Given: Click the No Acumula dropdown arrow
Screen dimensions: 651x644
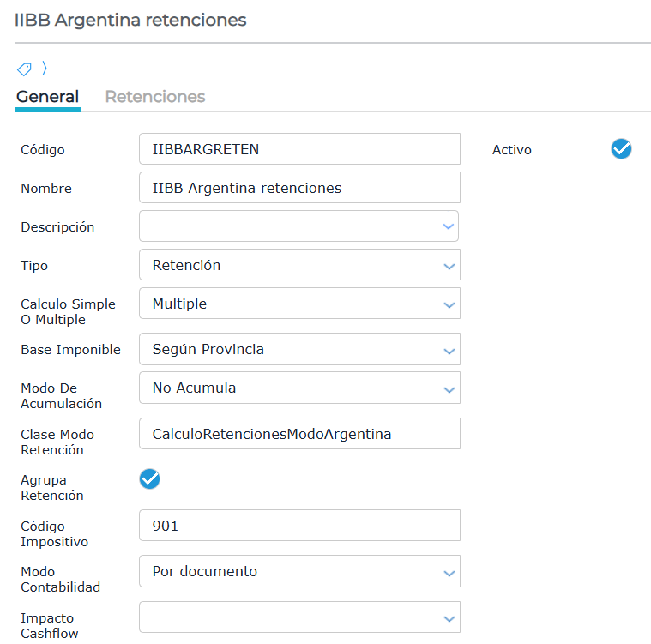Looking at the screenshot, I should tap(449, 389).
